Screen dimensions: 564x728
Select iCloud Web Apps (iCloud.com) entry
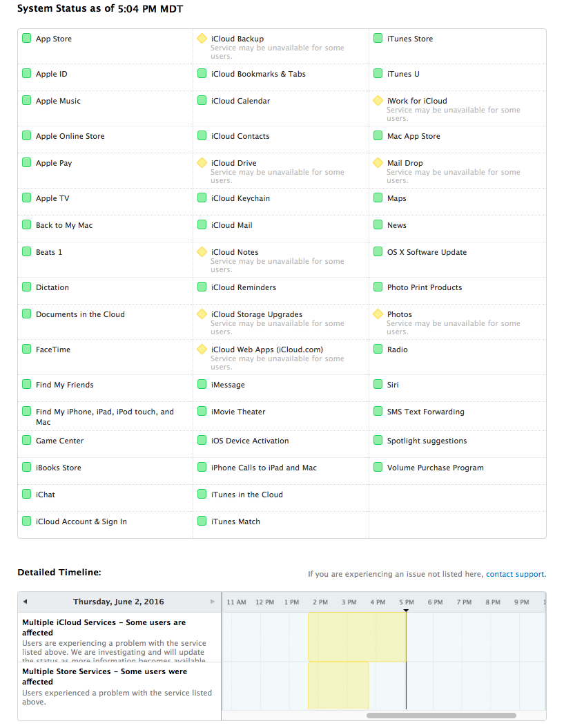266,349
